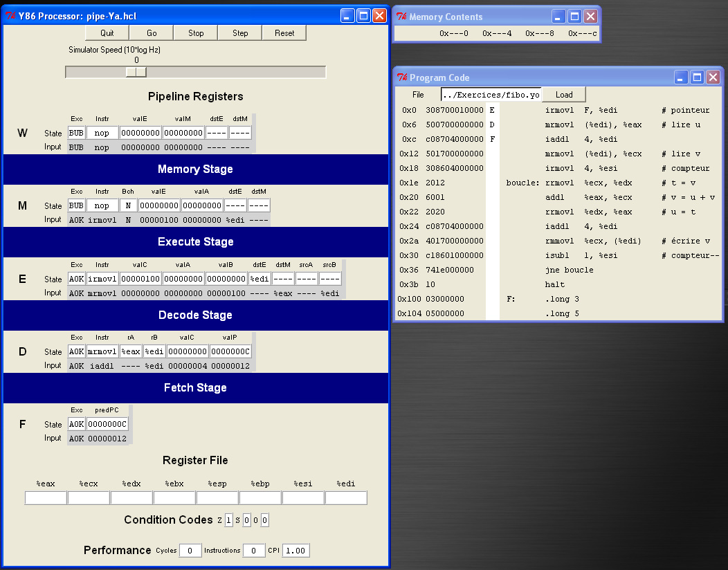728x570 pixels.
Task: Select the boucle label line at 0x1e
Action: point(558,183)
